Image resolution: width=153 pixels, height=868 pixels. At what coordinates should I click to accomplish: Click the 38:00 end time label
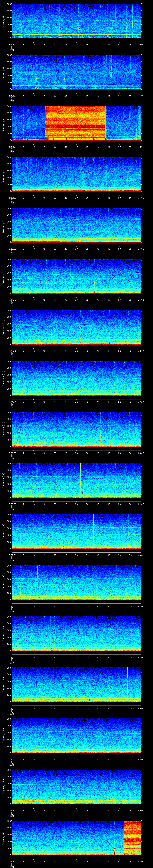[141, 453]
